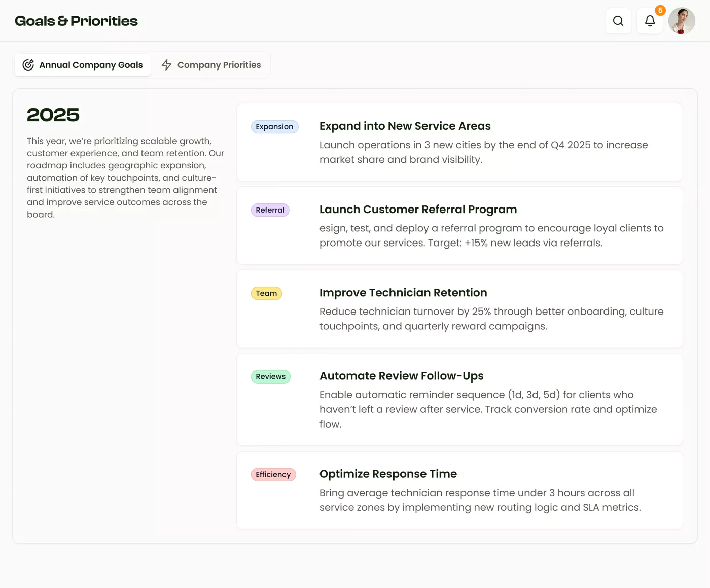Click the Team tag on Improve Technician Retention

coord(266,293)
